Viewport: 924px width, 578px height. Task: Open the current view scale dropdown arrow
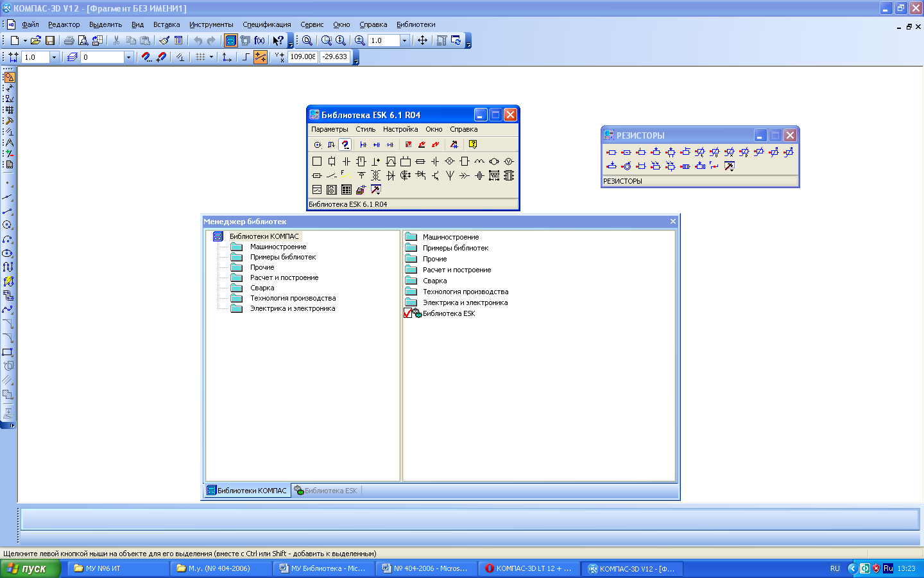[54, 57]
